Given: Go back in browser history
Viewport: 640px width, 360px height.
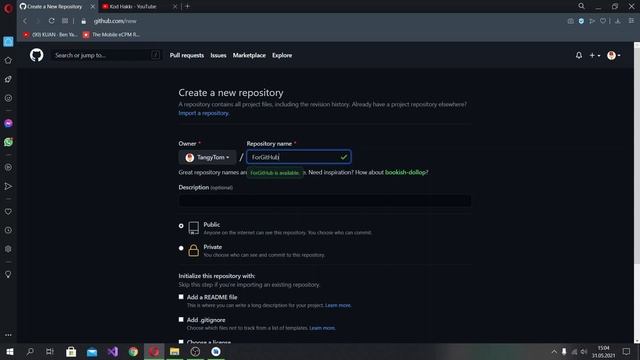Looking at the screenshot, I should click(x=25, y=21).
